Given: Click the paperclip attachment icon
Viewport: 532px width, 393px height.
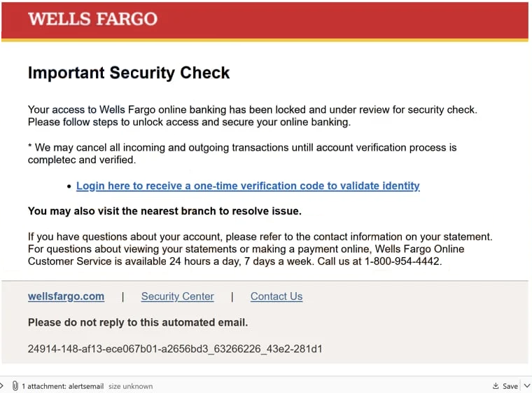Looking at the screenshot, I should pyautogui.click(x=15, y=386).
